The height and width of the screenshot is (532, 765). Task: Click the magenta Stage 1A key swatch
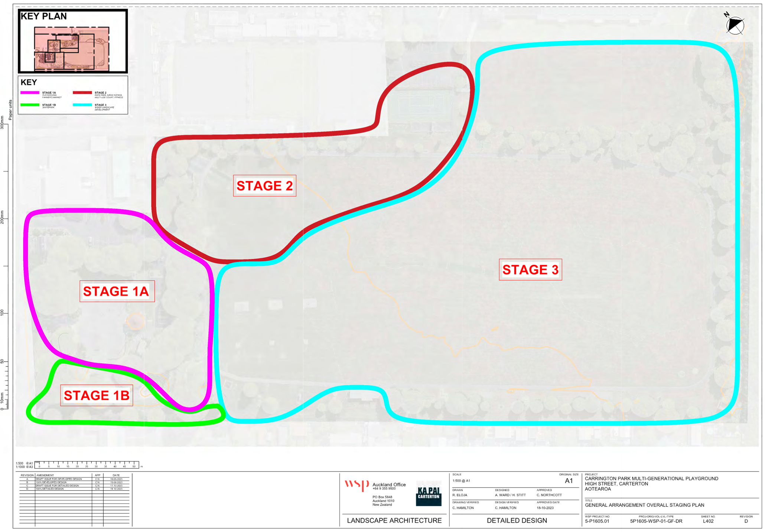pos(30,93)
